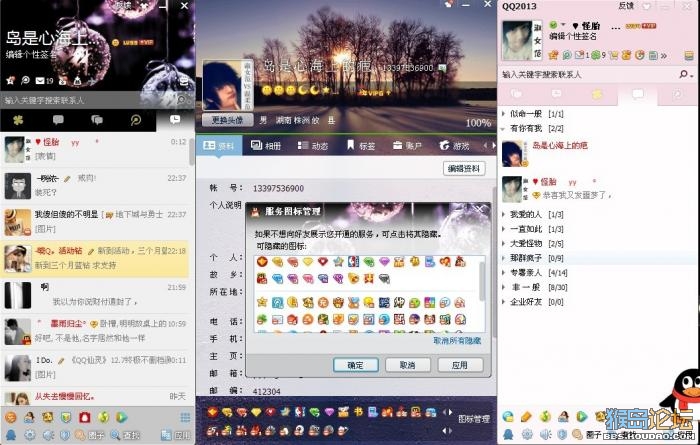This screenshot has height=445, width=700.
Task: Click the search magnifier in pink QQ window
Action: point(683,74)
